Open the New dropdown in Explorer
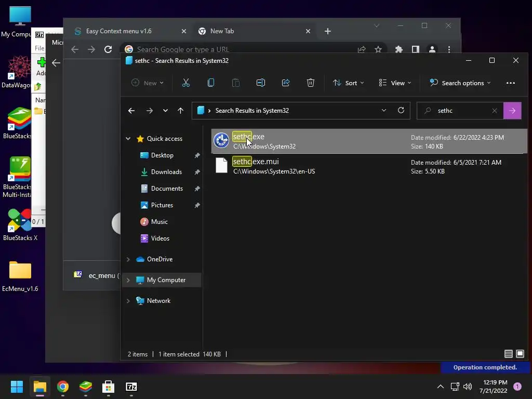Image resolution: width=532 pixels, height=399 pixels. 148,83
